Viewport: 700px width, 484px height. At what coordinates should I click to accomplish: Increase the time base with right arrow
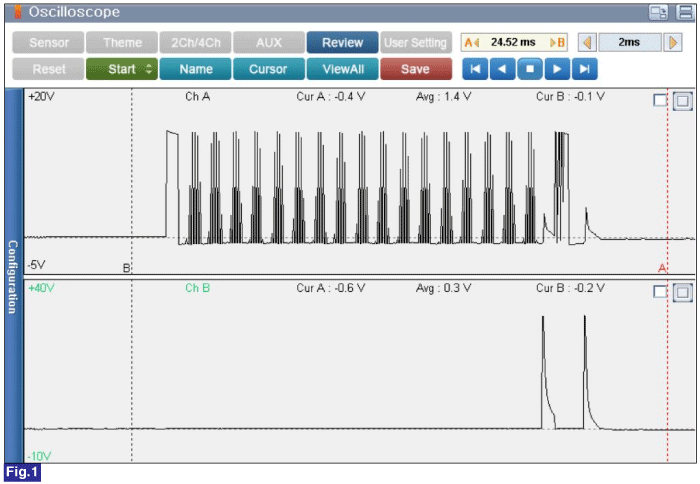coord(673,42)
